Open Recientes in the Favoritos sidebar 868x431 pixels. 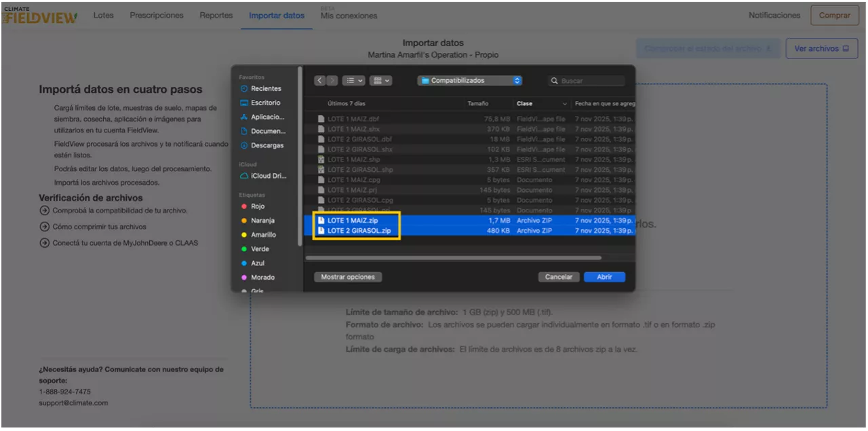(265, 89)
